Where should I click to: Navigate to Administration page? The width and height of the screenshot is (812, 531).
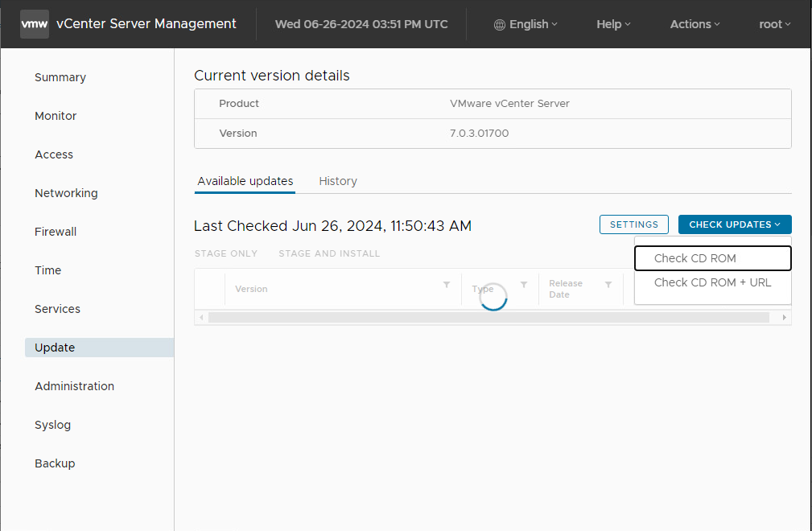(75, 386)
